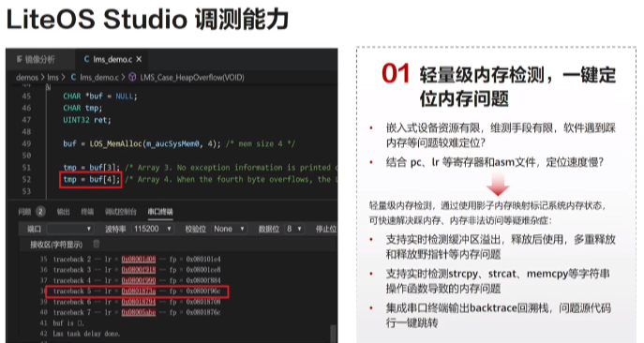Click fp value 0x080101e4 in traceback 2

[203, 260]
